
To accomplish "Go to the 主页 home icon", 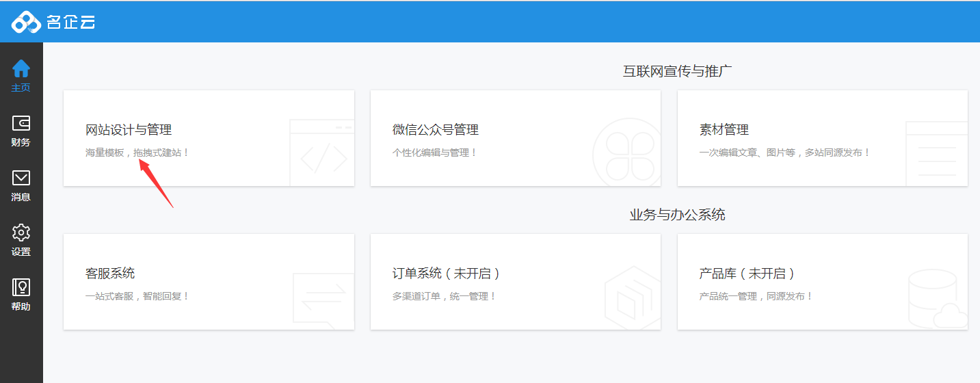I will 21,68.
